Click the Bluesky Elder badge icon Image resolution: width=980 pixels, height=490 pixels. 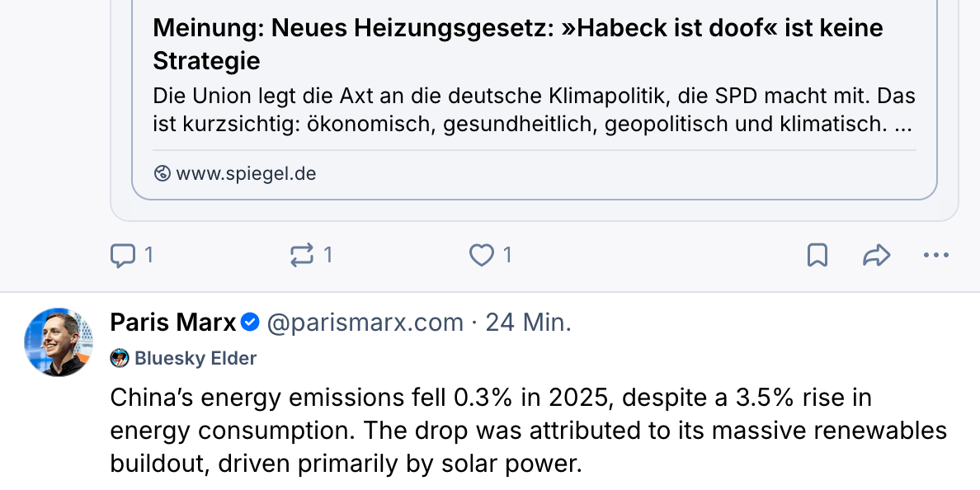click(120, 358)
